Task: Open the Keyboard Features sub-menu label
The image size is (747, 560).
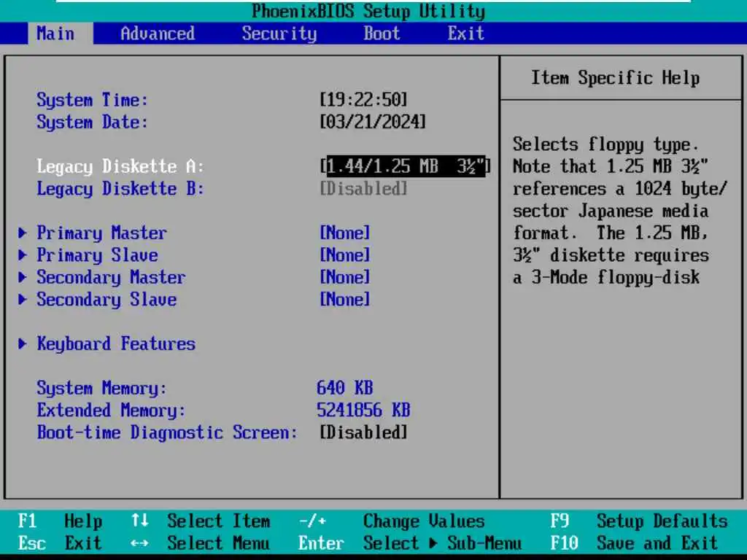Action: tap(116, 343)
